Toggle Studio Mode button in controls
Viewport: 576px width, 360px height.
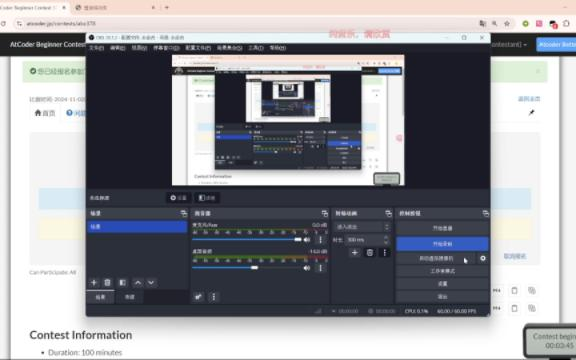point(442,271)
